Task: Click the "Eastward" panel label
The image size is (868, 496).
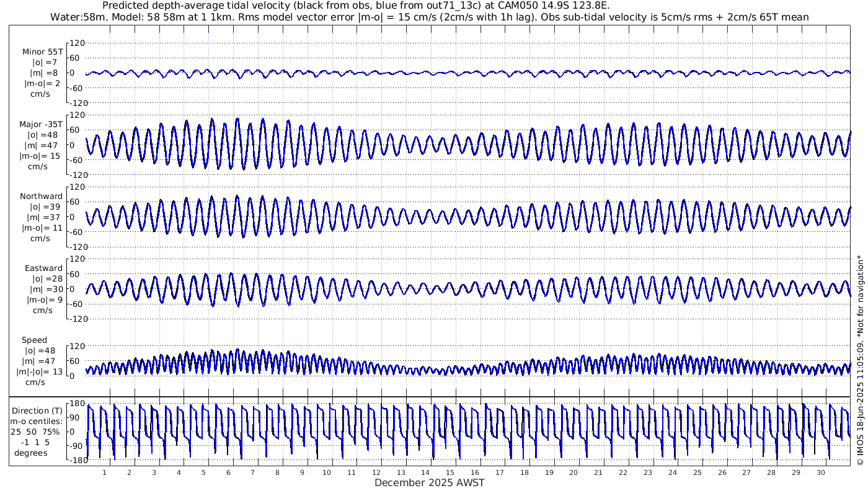Action: pos(43,268)
